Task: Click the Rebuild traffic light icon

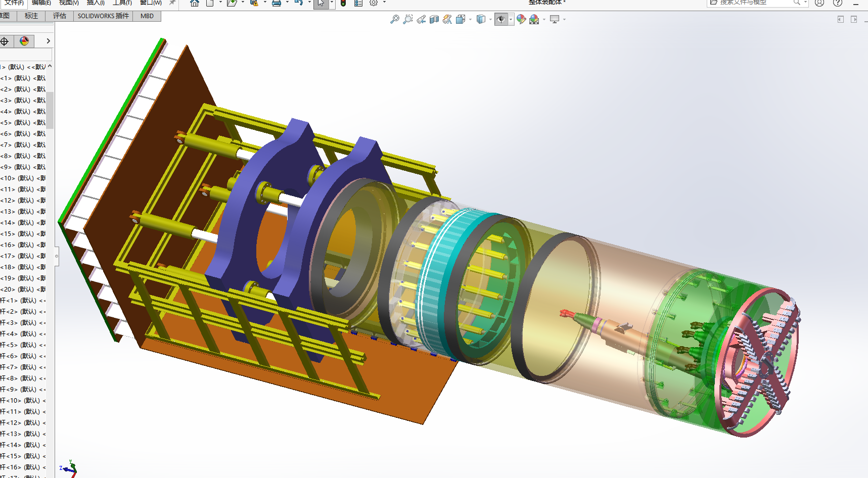Action: [343, 3]
